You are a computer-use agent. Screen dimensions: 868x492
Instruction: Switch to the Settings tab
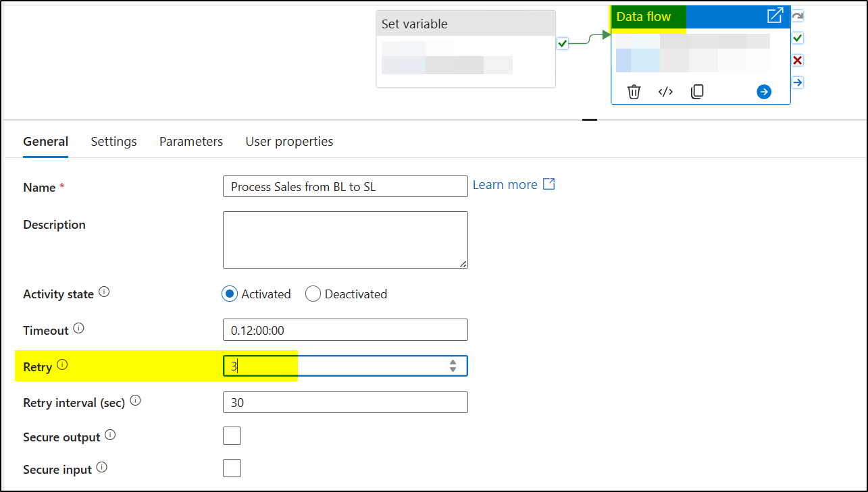pos(113,141)
